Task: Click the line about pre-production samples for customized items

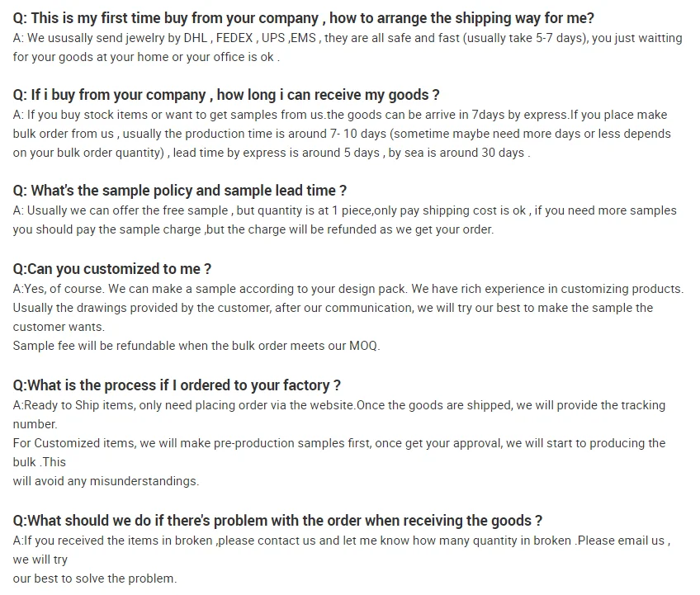Action: [x=338, y=443]
